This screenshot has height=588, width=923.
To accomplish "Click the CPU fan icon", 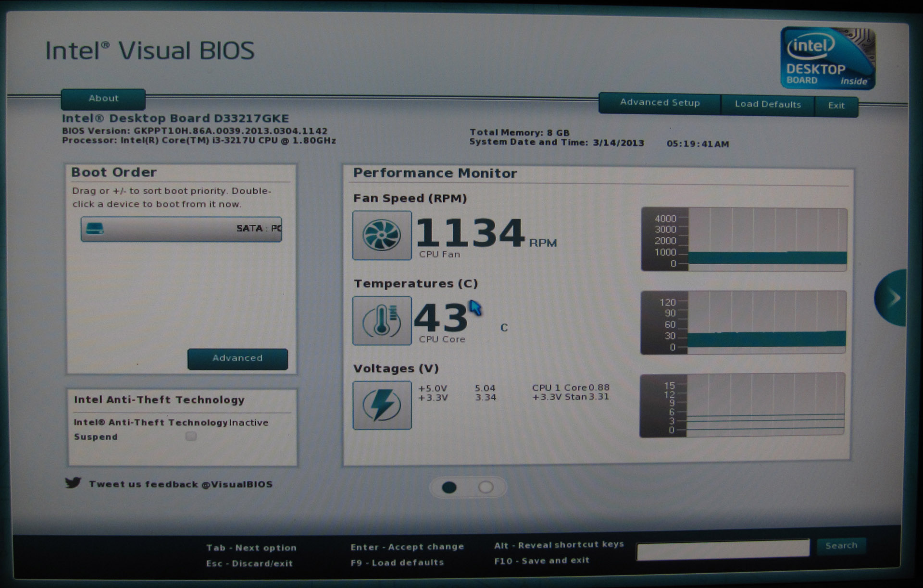I will coord(382,235).
